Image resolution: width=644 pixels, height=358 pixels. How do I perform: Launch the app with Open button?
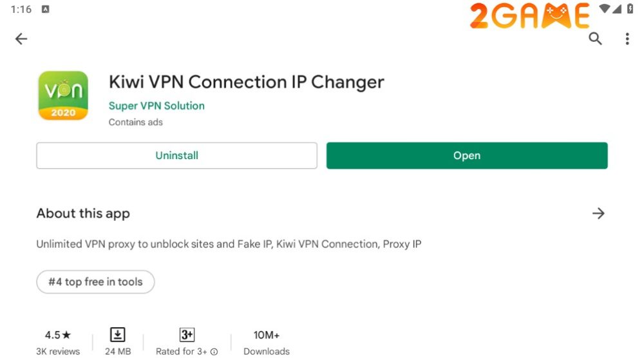pyautogui.click(x=467, y=156)
